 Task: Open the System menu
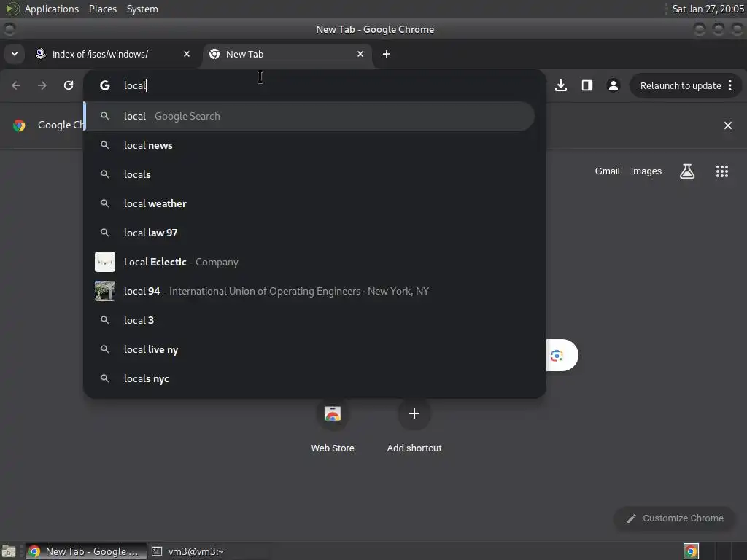tap(142, 9)
